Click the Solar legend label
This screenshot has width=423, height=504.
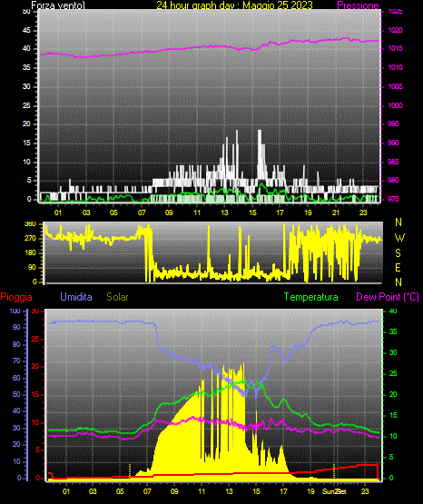(x=117, y=297)
